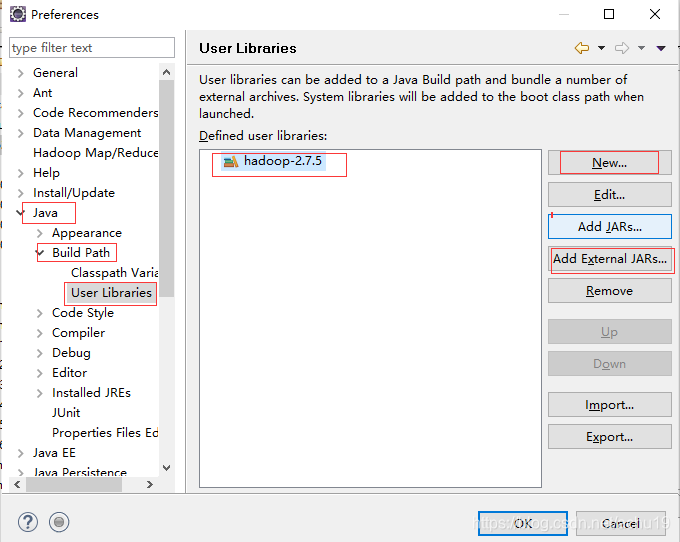
Task: Click the type filter text field
Action: click(92, 47)
